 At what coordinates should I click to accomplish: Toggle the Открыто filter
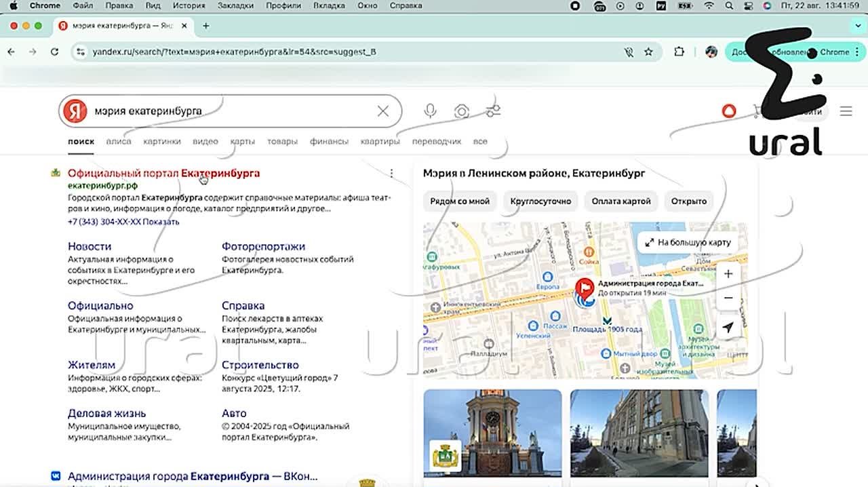[689, 201]
